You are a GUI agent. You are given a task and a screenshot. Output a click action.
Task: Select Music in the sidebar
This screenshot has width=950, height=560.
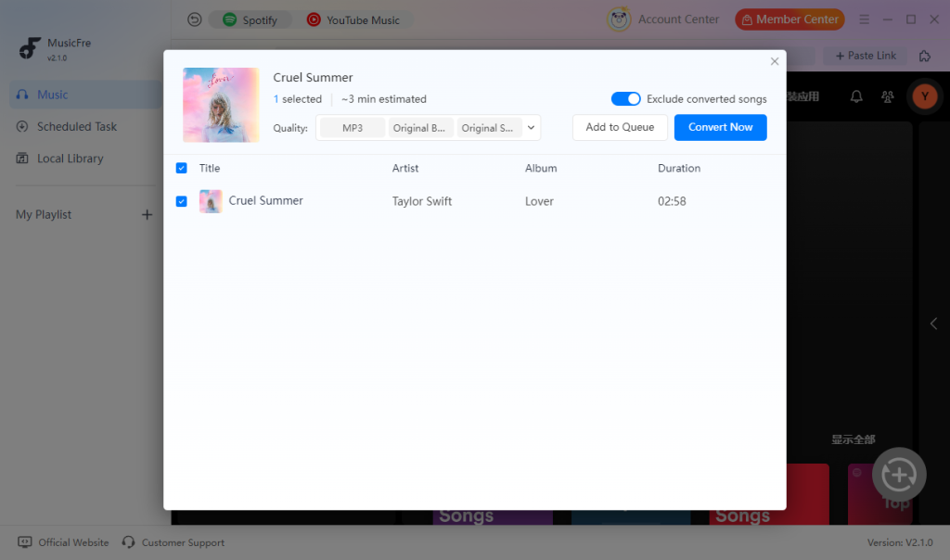tap(85, 95)
